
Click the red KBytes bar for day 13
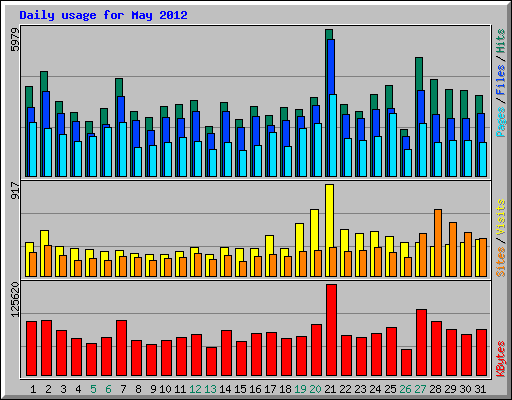click(211, 362)
